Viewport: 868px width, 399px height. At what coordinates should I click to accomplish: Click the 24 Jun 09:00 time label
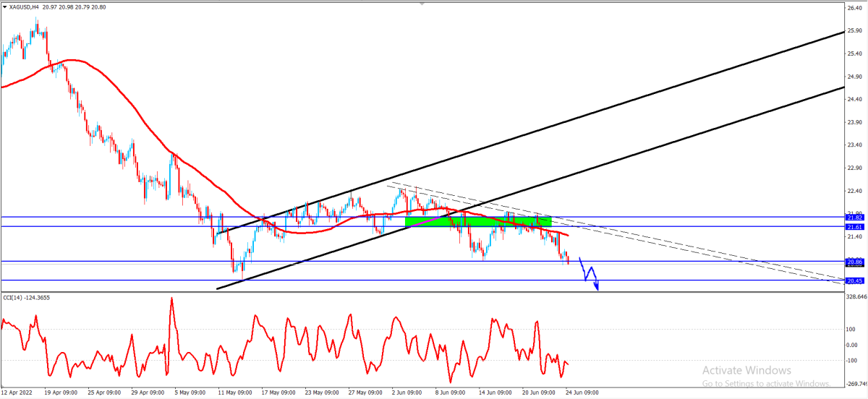pyautogui.click(x=582, y=393)
